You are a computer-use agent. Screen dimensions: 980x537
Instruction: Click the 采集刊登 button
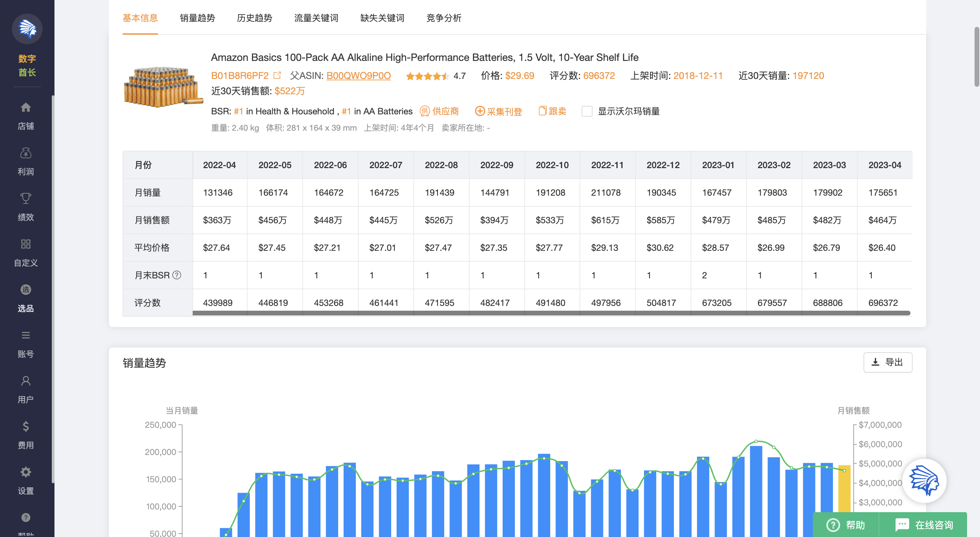[x=499, y=111]
